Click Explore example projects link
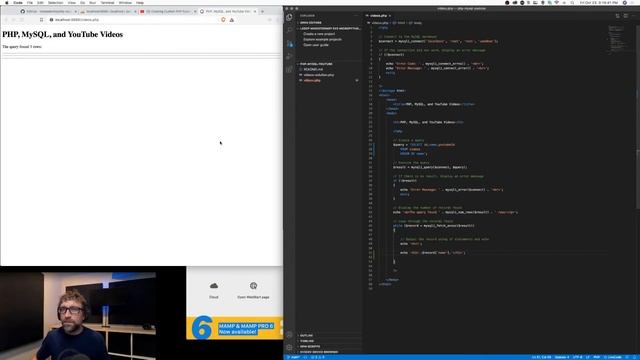Viewport: 640px width, 360px height. (322, 39)
